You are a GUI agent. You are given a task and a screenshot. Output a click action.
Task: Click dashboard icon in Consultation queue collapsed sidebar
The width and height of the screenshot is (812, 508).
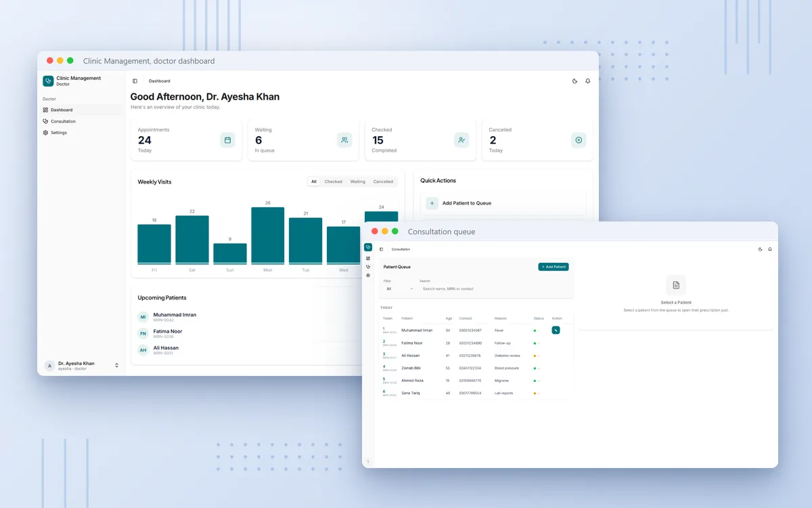click(368, 258)
